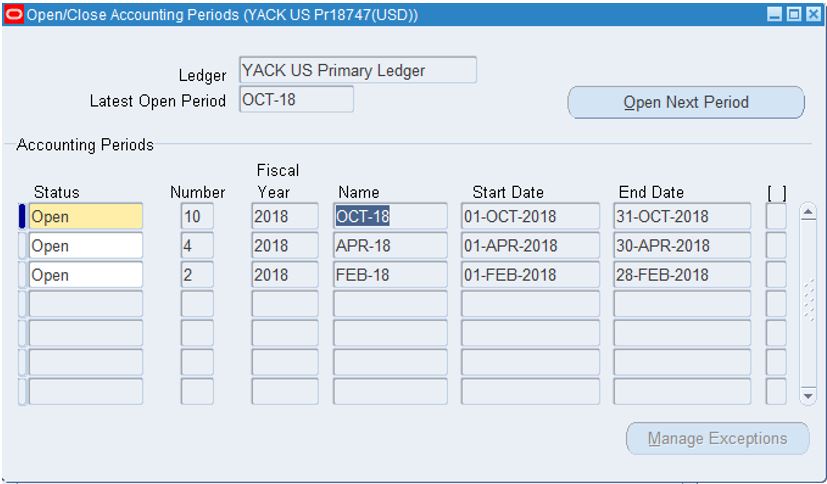Image resolution: width=827 pixels, height=484 pixels.
Task: Tick the descriptive flexfield box on OCT-18 row
Action: pyautogui.click(x=776, y=216)
